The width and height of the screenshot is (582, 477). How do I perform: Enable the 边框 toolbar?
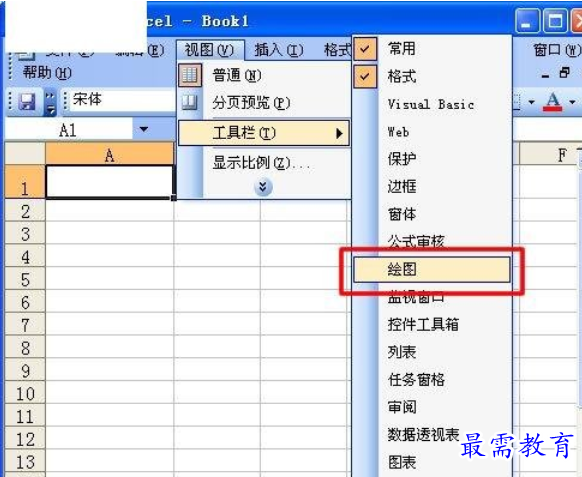pos(432,186)
